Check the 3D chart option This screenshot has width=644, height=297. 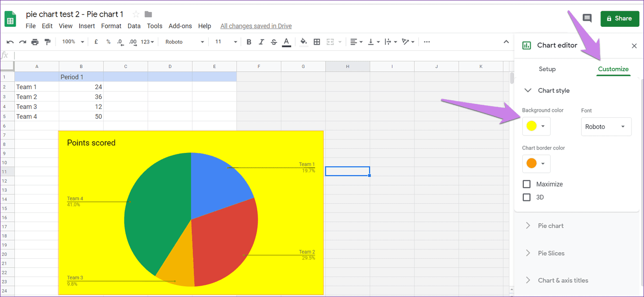(526, 197)
